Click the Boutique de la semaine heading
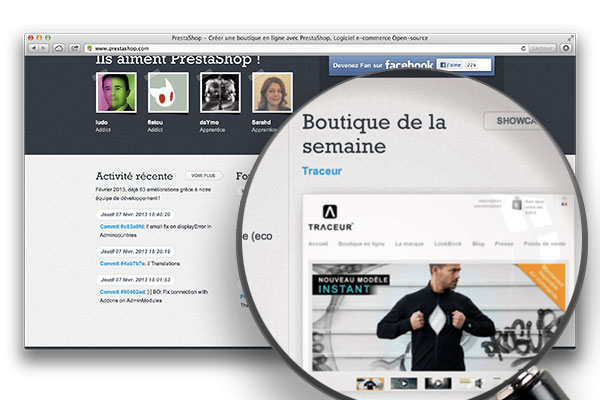This screenshot has height=400, width=600. (374, 134)
